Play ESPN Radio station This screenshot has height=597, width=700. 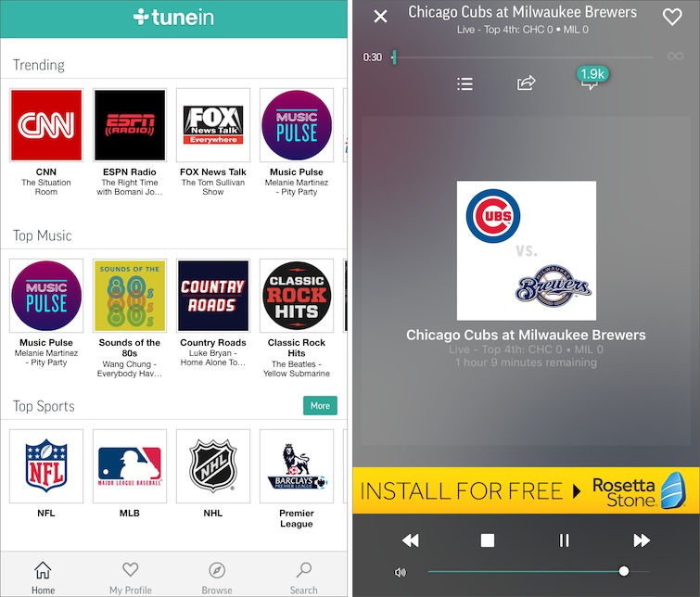tap(130, 125)
